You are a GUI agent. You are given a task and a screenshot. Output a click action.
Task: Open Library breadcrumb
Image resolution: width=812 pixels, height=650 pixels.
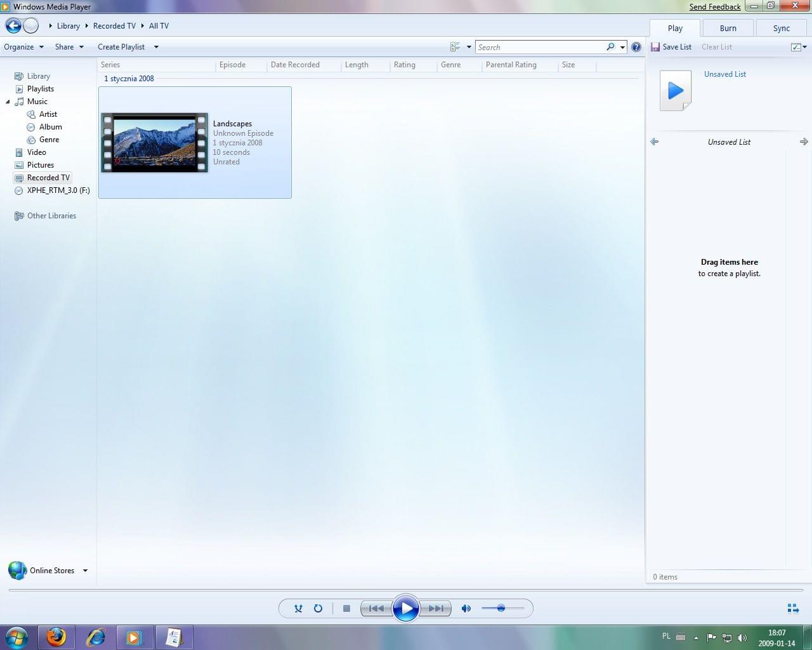coord(68,26)
